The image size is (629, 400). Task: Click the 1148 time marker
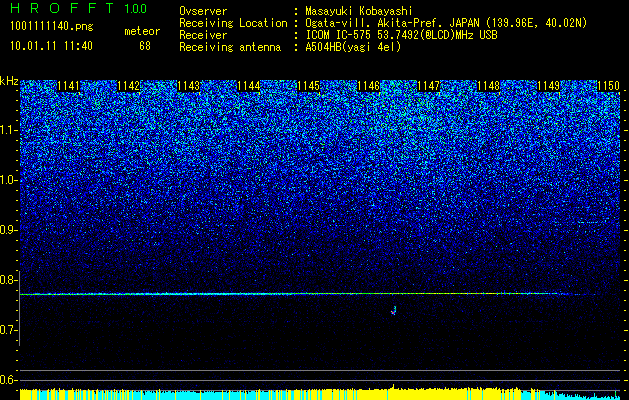point(489,86)
